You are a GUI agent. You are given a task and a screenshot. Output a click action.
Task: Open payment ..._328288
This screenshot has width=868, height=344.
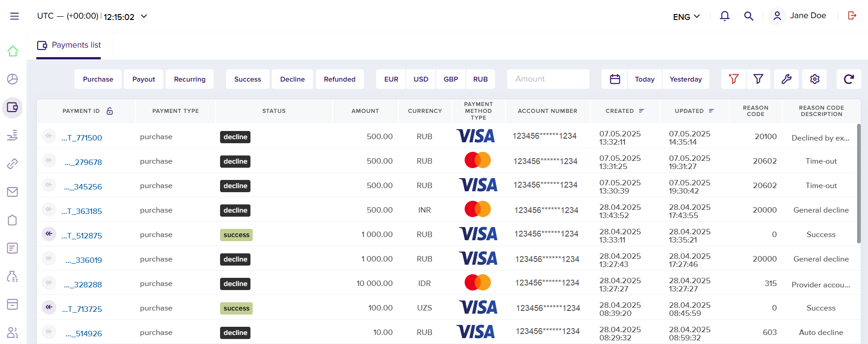[83, 285]
